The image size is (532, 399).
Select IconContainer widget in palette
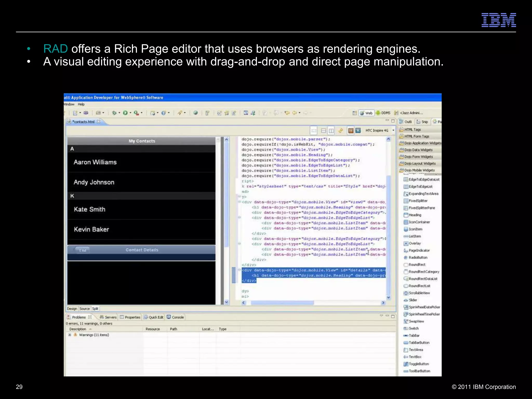pyautogui.click(x=417, y=222)
